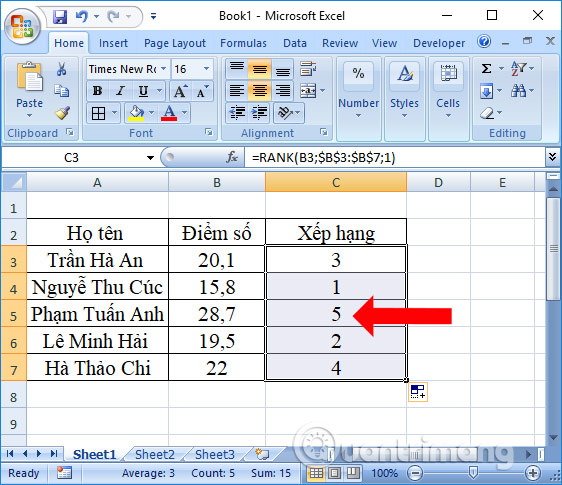Align text left in the cell
562x485 pixels.
tap(237, 91)
